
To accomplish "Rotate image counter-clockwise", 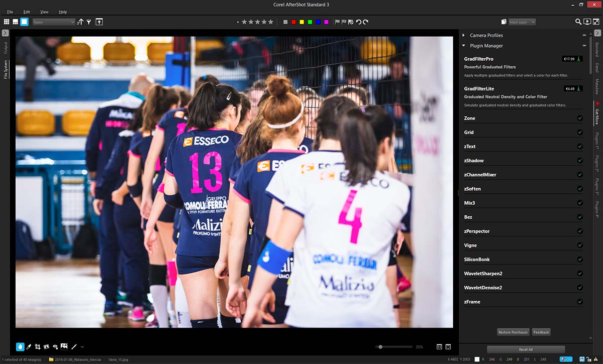I will point(358,22).
